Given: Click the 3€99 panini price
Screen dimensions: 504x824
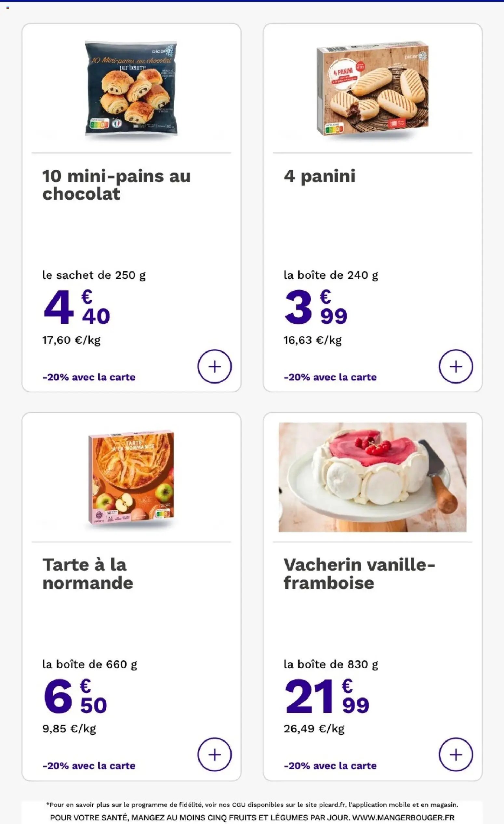Looking at the screenshot, I should [316, 307].
